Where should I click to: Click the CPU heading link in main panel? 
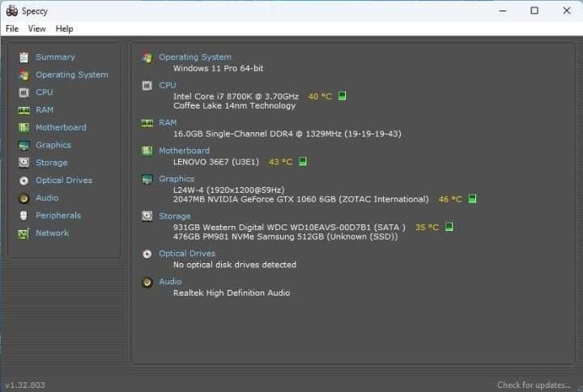point(168,86)
